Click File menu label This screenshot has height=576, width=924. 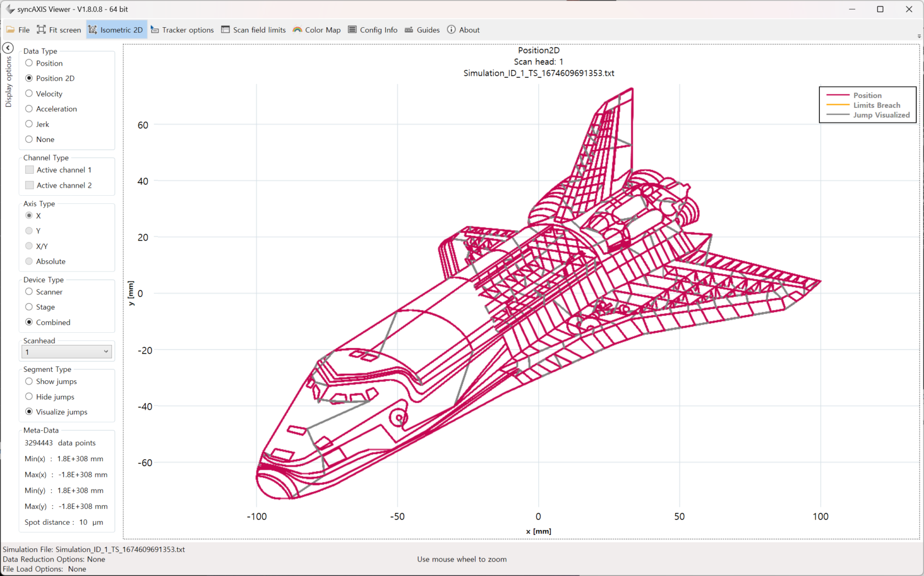pos(24,30)
